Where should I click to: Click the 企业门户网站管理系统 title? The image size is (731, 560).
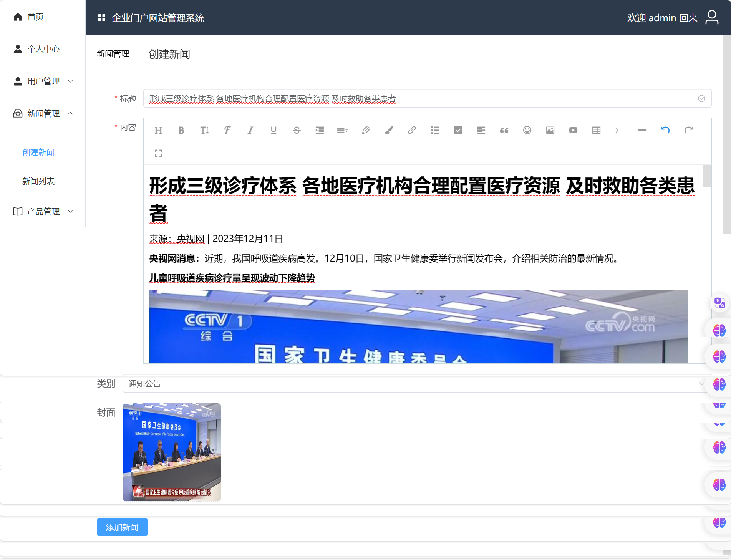[x=158, y=18]
